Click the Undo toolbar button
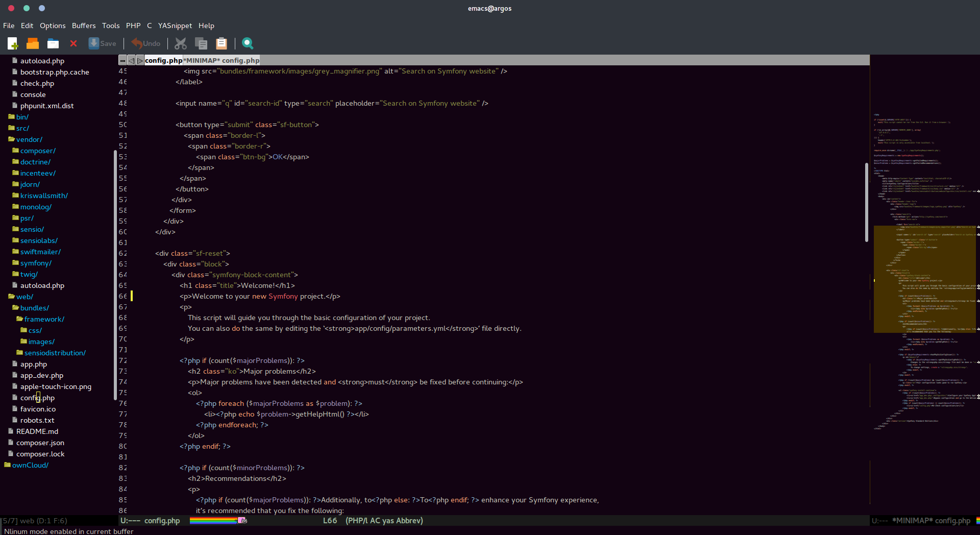This screenshot has height=535, width=980. pyautogui.click(x=146, y=43)
